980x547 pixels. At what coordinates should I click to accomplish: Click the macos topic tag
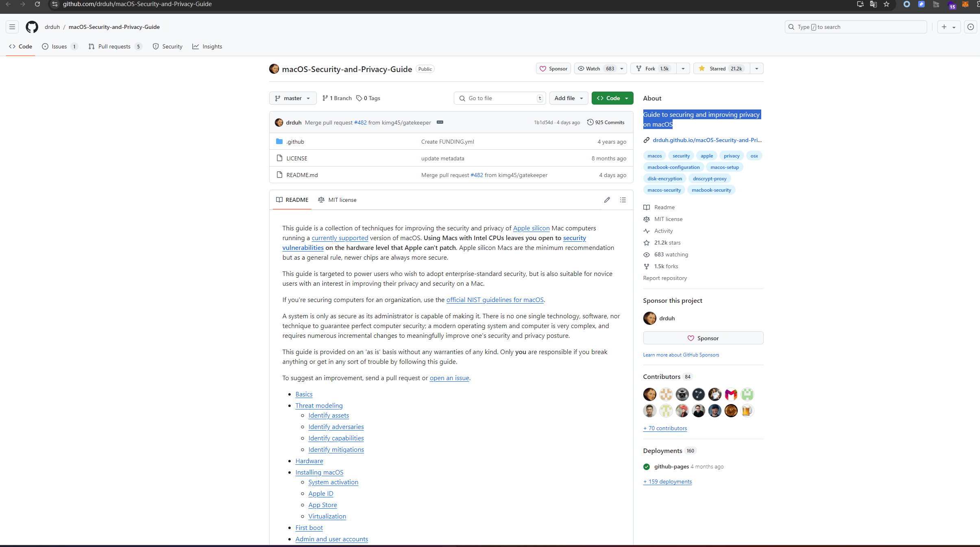point(654,156)
